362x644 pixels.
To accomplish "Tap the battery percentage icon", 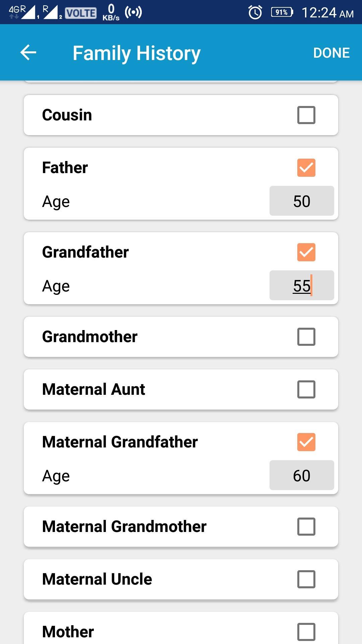I will pos(282,12).
